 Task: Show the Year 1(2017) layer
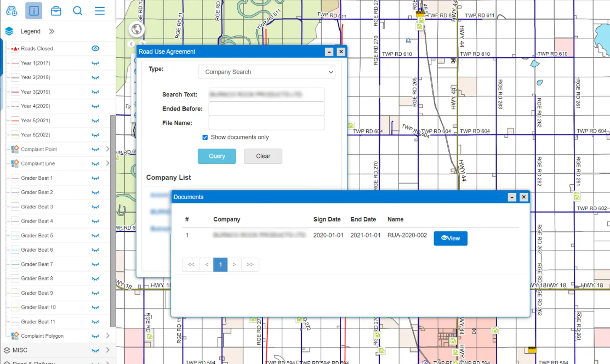tap(95, 63)
